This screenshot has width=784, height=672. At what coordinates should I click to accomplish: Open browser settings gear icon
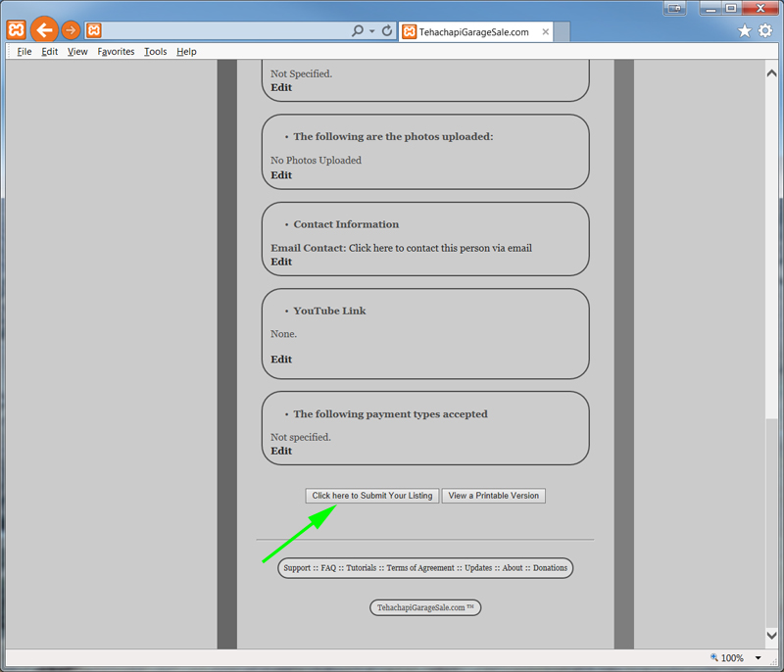click(x=765, y=31)
